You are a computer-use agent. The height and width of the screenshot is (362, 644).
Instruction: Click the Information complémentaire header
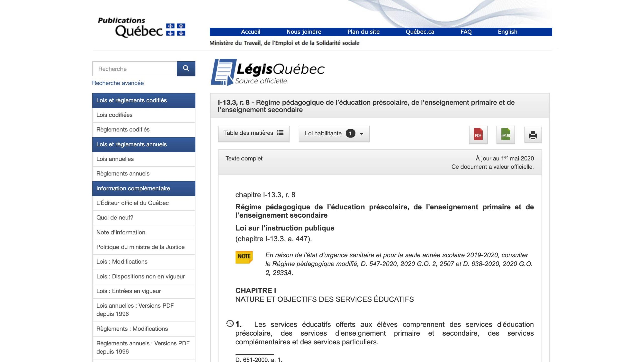coord(144,189)
